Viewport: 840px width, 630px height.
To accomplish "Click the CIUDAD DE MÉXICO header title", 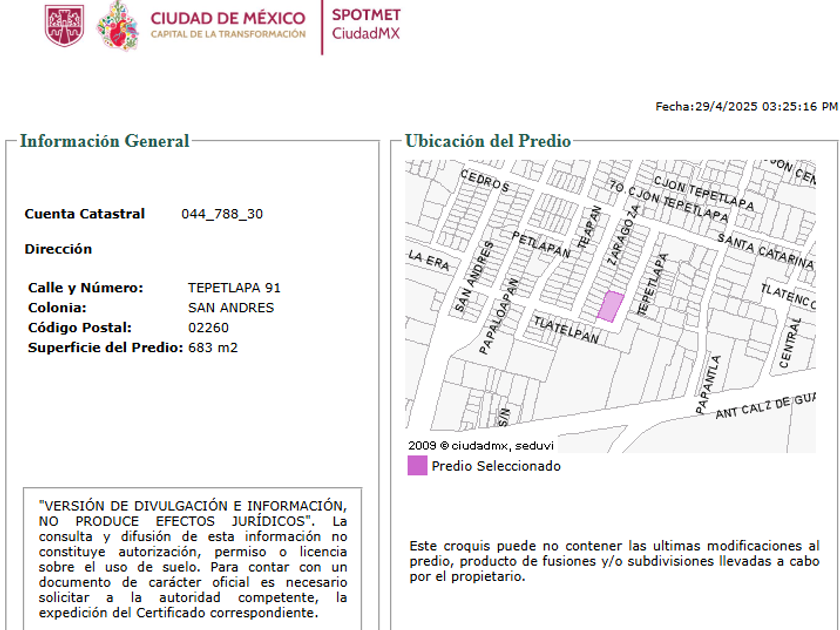I will (228, 18).
